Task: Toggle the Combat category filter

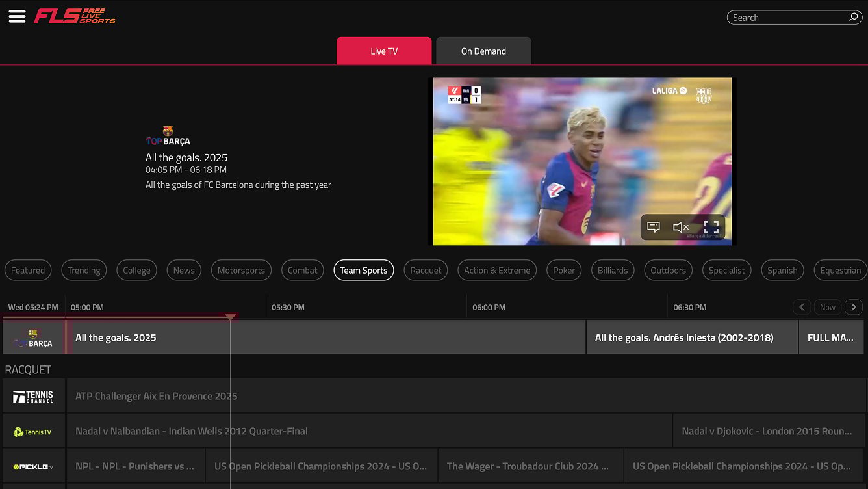Action: [x=302, y=270]
